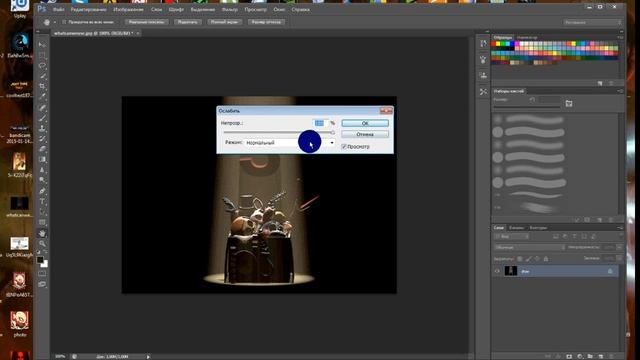Screen dimensions: 640x360
Task: Open Brush Presets panel flyout menu
Action: click(620, 91)
